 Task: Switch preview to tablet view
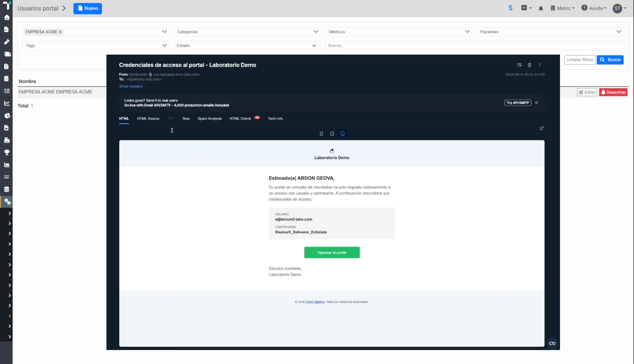[332, 134]
